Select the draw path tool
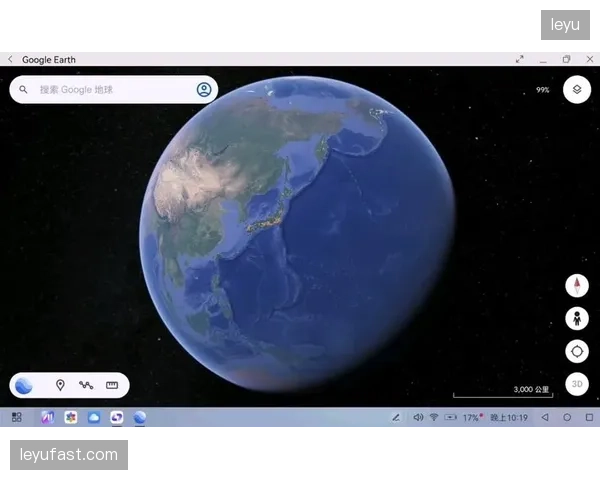Screen dimensions: 600x480 click(86, 385)
